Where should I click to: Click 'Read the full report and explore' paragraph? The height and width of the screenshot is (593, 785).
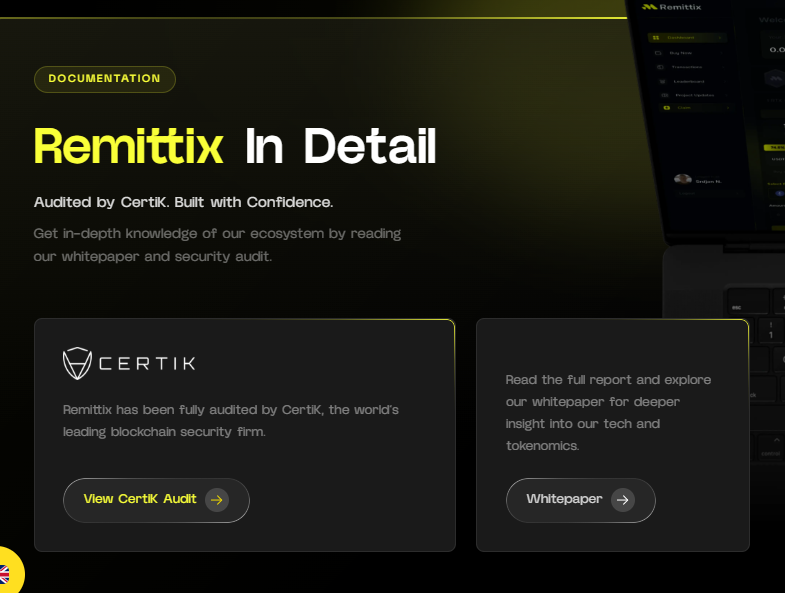608,413
